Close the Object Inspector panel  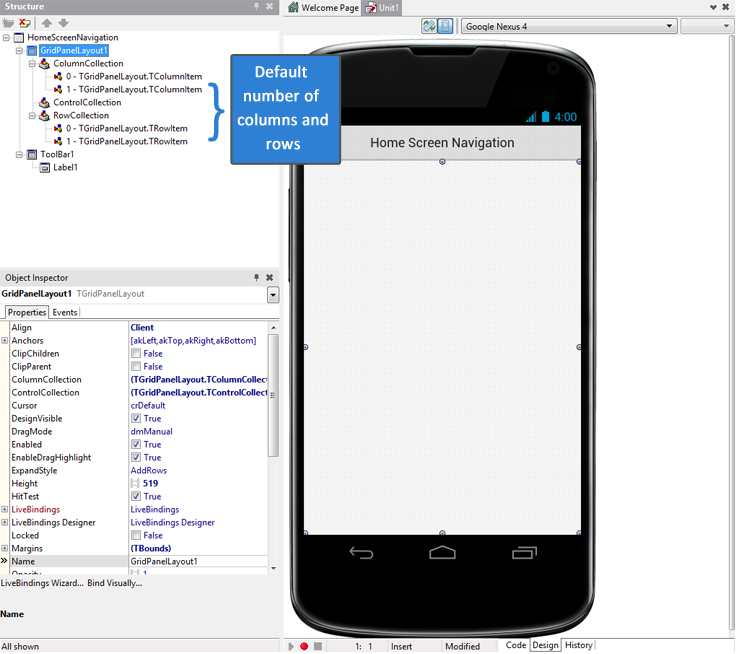pos(270,278)
